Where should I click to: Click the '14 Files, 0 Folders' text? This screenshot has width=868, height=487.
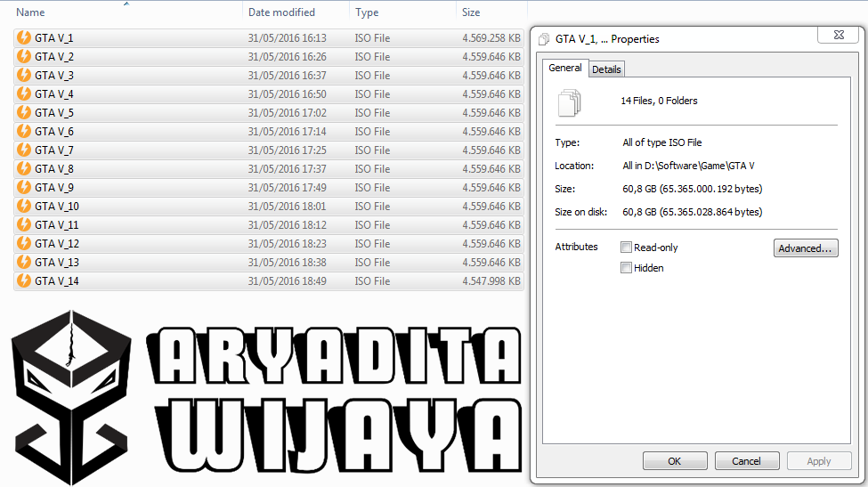point(659,101)
